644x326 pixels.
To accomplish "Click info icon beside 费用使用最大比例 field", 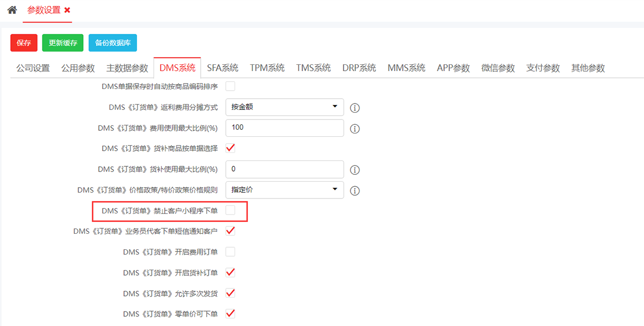I will [355, 129].
